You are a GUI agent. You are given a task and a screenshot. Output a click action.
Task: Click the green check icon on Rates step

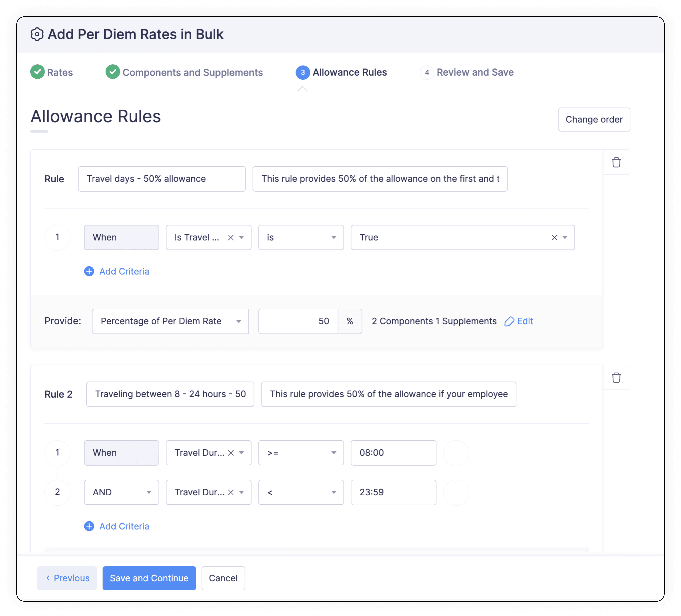click(37, 72)
